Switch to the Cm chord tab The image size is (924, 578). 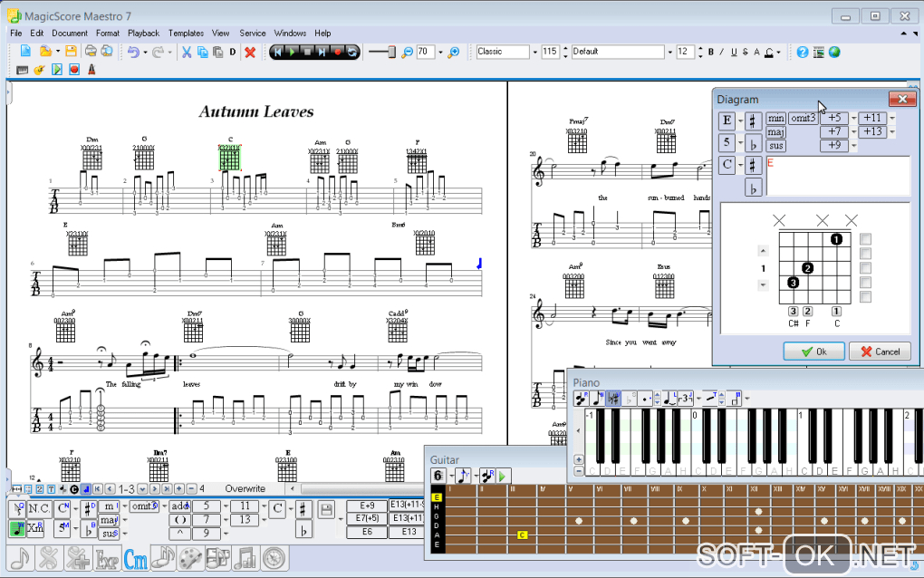click(136, 559)
